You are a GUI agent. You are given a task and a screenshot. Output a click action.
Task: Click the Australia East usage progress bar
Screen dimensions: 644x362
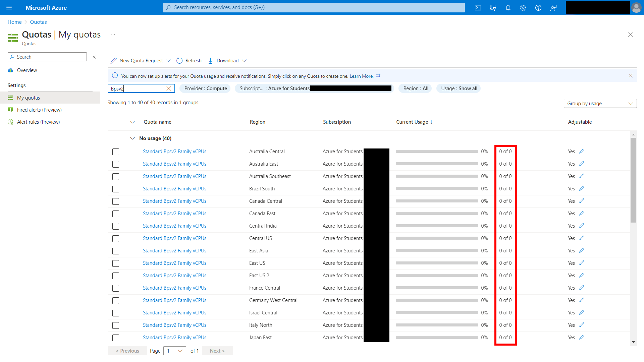click(437, 164)
